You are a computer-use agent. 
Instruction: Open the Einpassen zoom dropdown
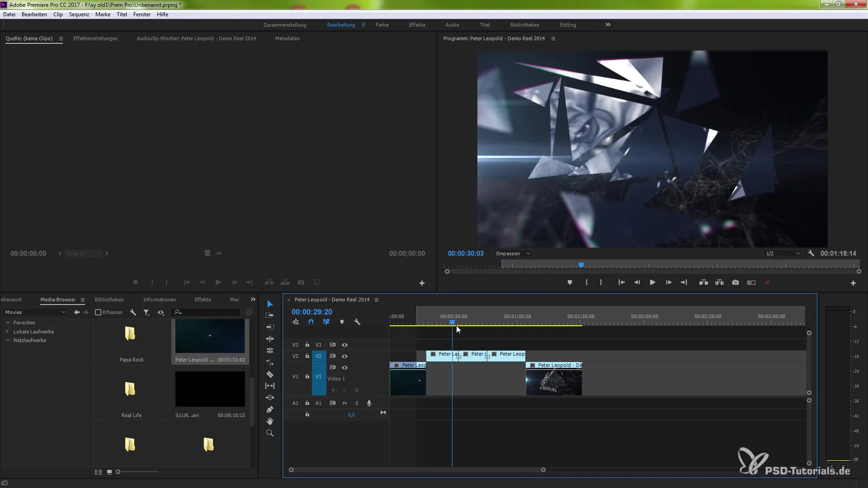click(513, 253)
